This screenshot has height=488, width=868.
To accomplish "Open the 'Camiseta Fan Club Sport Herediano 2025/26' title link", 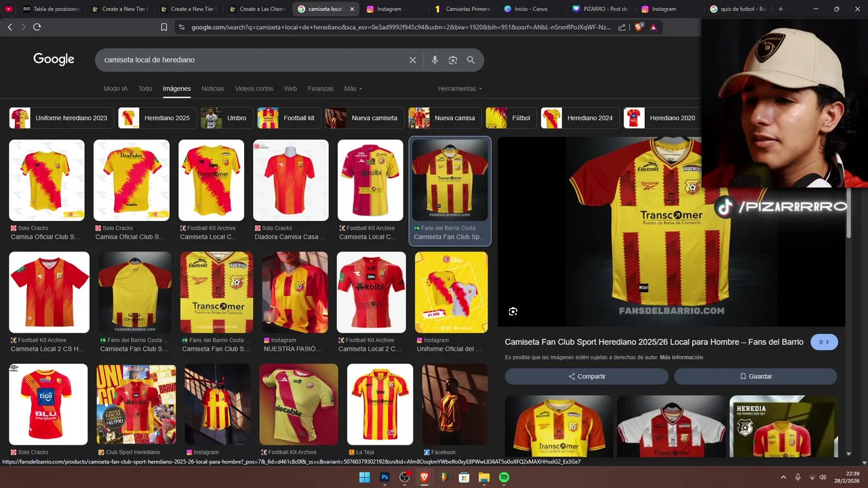I will (x=654, y=342).
